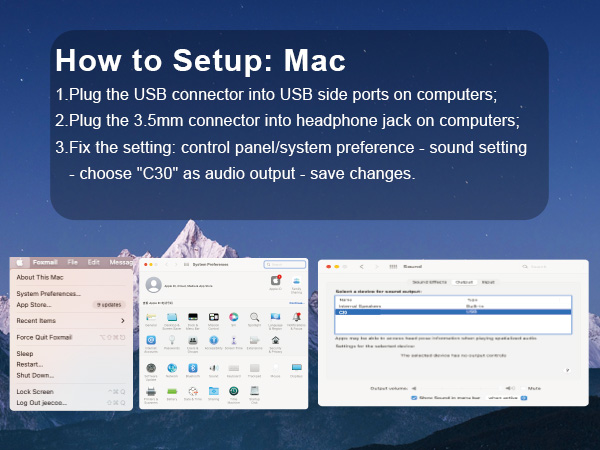Screen dimensions: 600x450
Task: Open Apple ID with red badge
Action: click(276, 280)
